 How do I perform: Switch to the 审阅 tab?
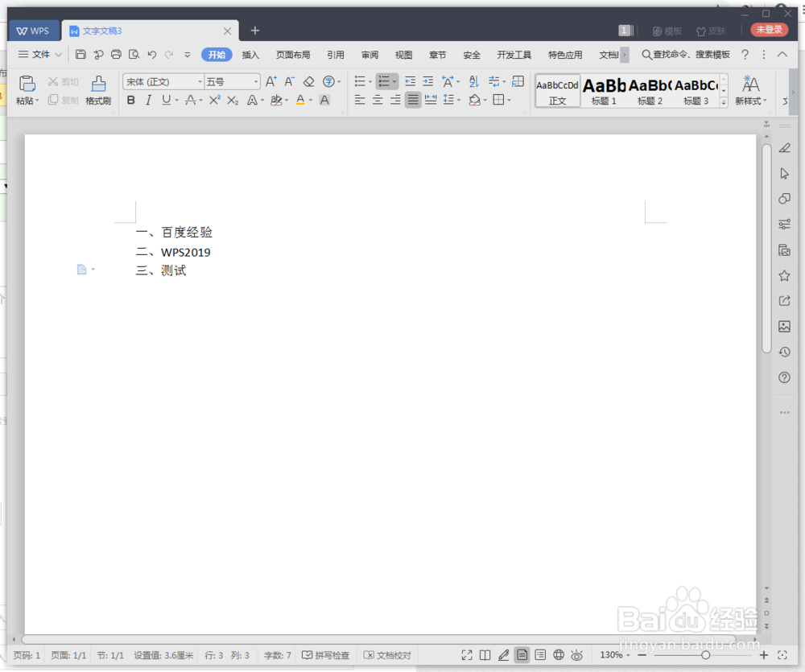(369, 55)
